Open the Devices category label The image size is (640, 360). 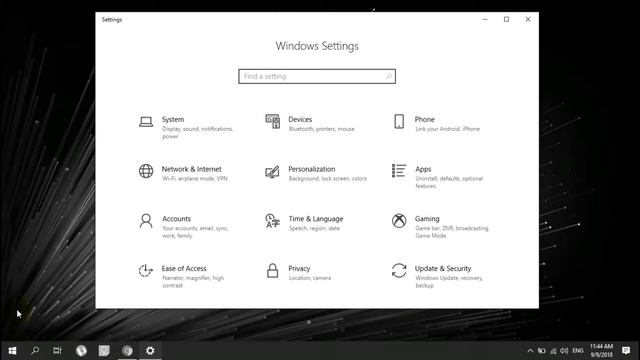[300, 119]
